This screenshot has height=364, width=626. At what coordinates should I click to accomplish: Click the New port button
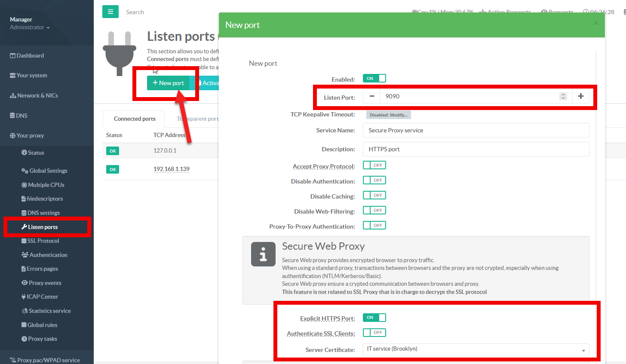coord(168,83)
